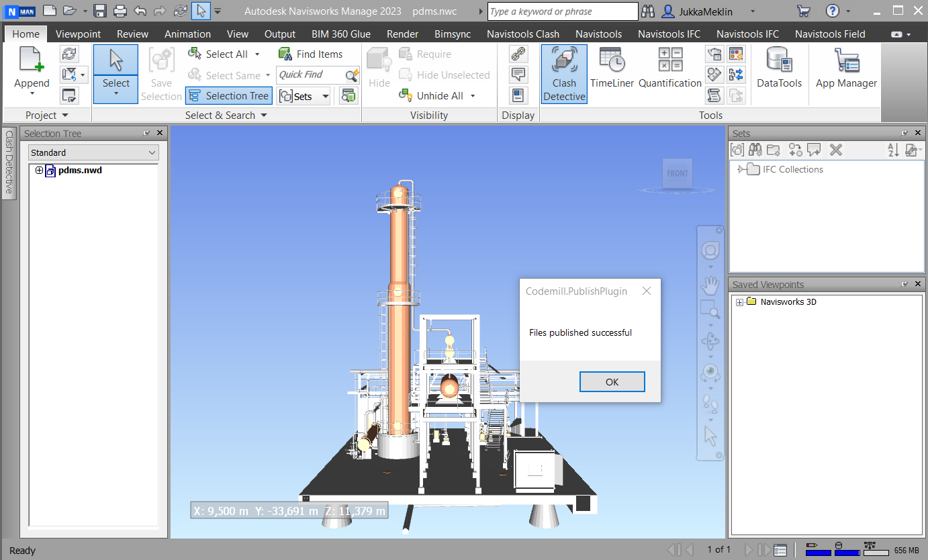Expand the Navisworks 3D viewpoints folder
The image size is (928, 560).
pos(739,302)
